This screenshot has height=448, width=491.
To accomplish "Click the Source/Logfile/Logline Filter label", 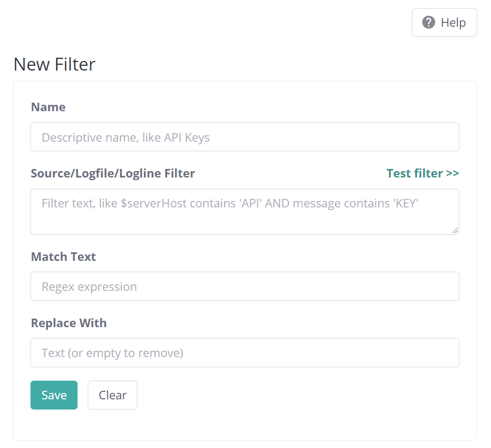I will [x=113, y=173].
